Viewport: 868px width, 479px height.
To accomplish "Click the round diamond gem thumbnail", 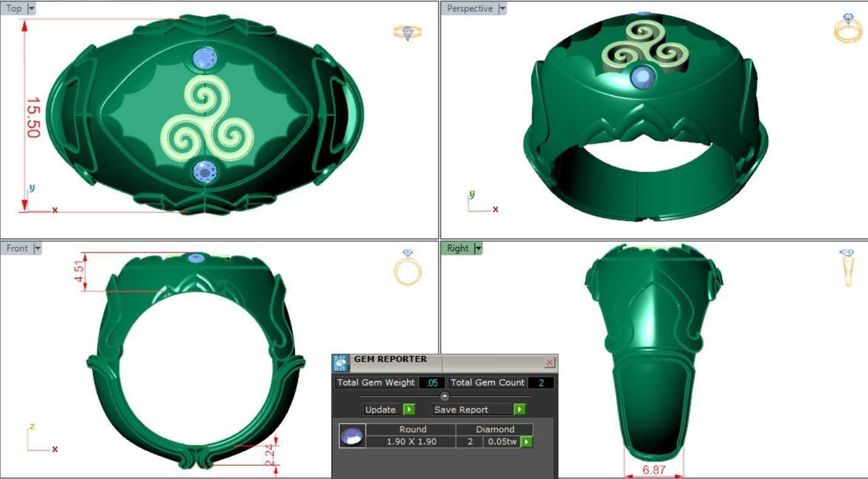I will pos(352,436).
